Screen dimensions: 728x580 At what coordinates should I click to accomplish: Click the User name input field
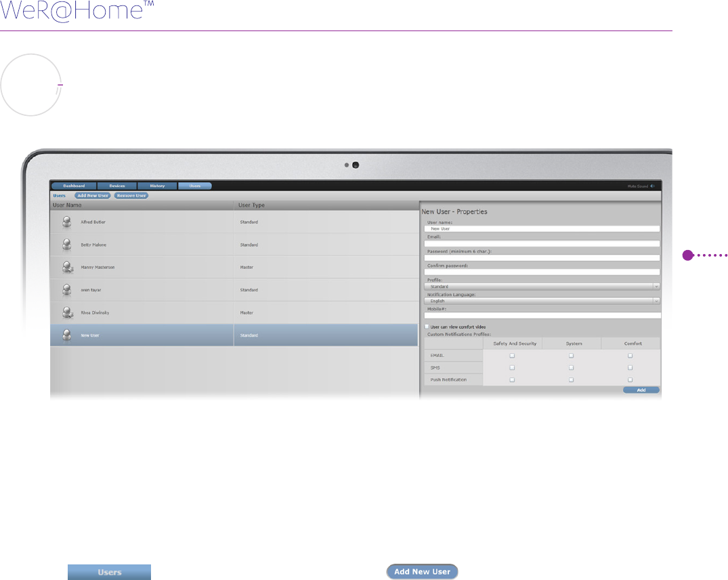click(542, 228)
